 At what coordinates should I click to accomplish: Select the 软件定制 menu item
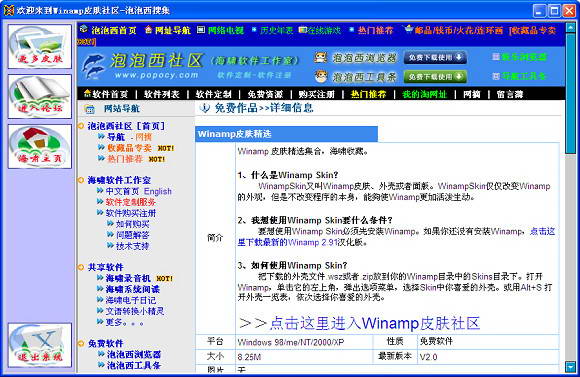click(213, 94)
